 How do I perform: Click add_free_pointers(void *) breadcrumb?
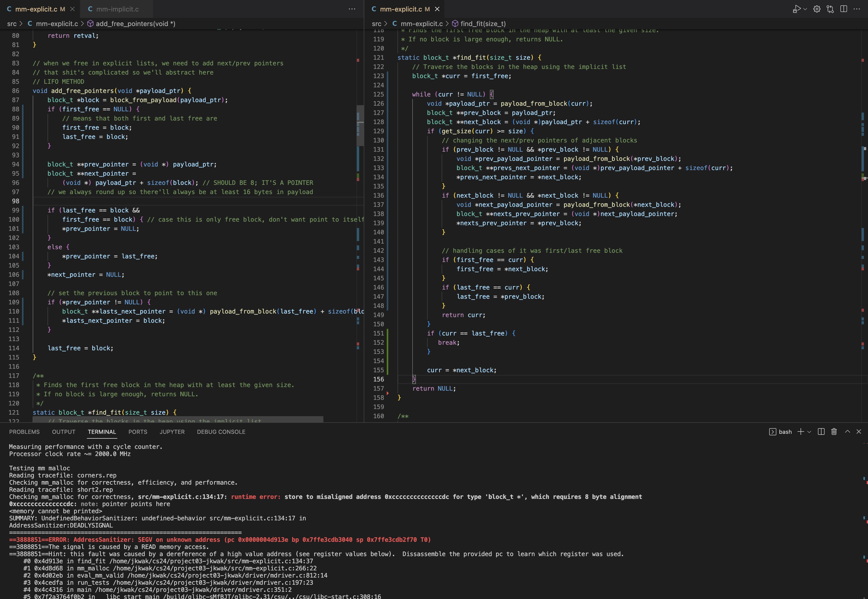point(135,24)
